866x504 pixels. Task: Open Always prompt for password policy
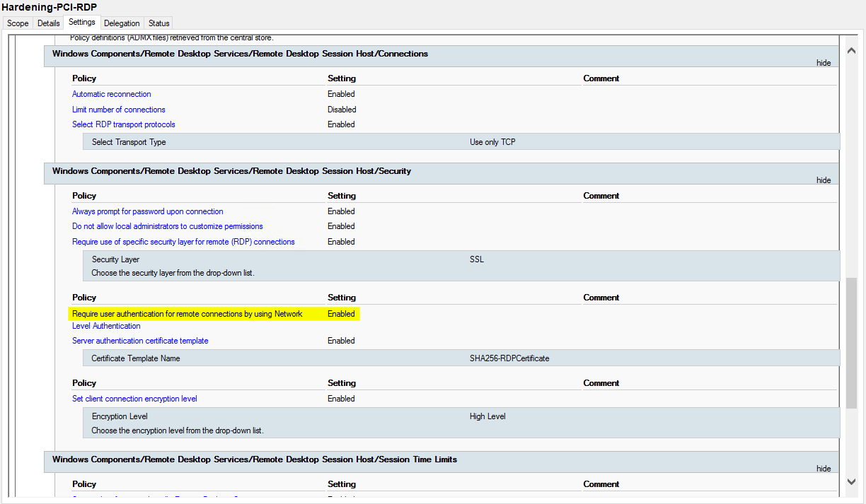(147, 211)
